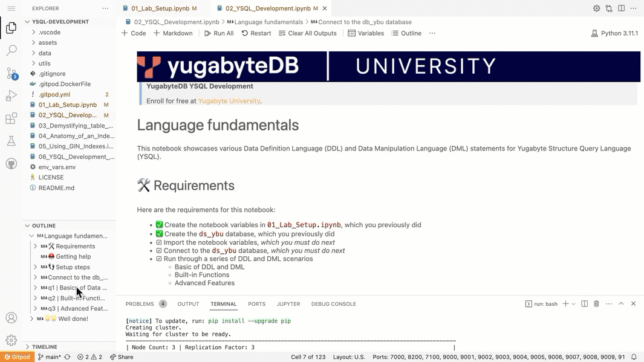Click synchronize changes icon in status bar
This screenshot has width=644, height=362.
point(67,357)
